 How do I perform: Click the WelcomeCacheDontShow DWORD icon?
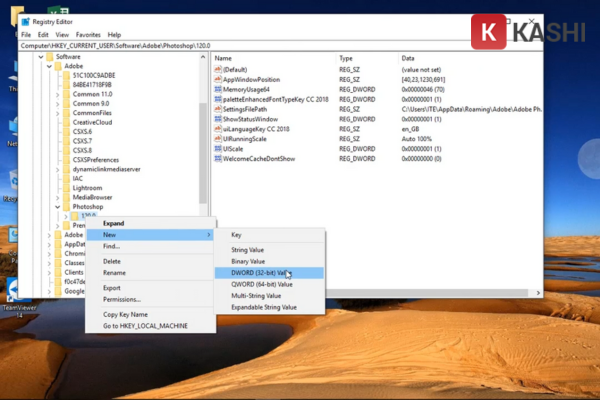(218, 158)
